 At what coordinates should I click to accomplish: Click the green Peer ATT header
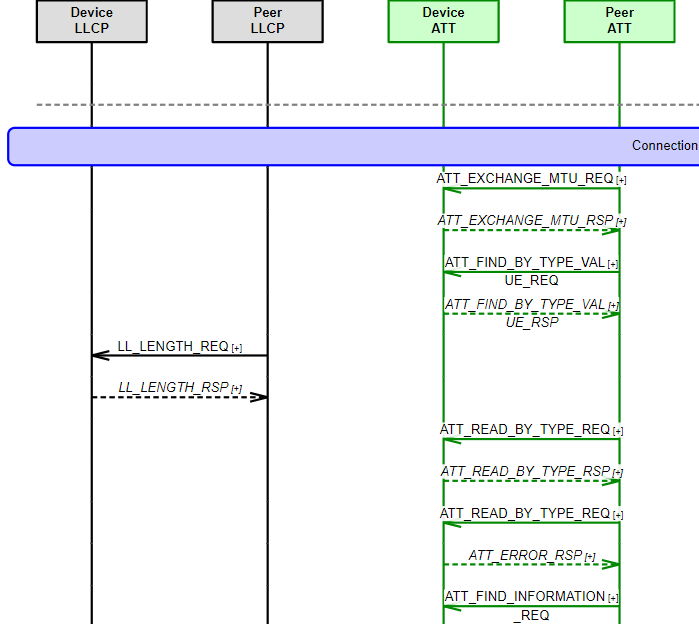click(x=619, y=21)
